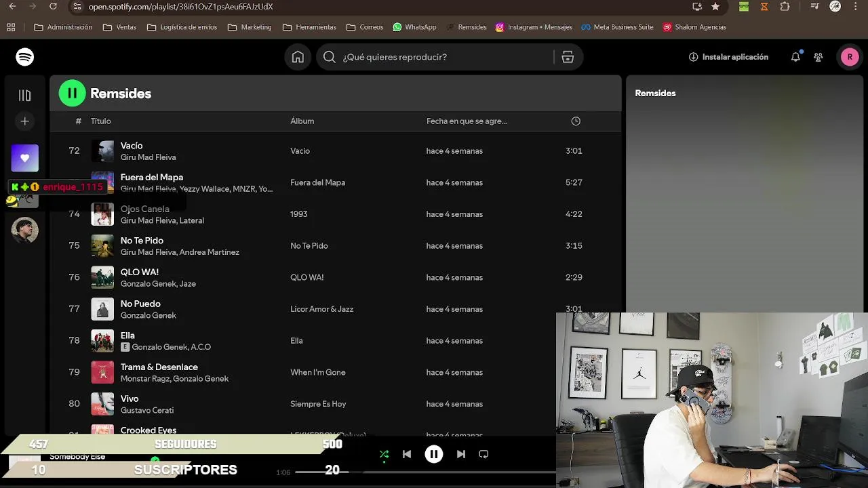Image resolution: width=868 pixels, height=488 pixels.
Task: Open Meta Business Suite bookmark
Action: 617,27
